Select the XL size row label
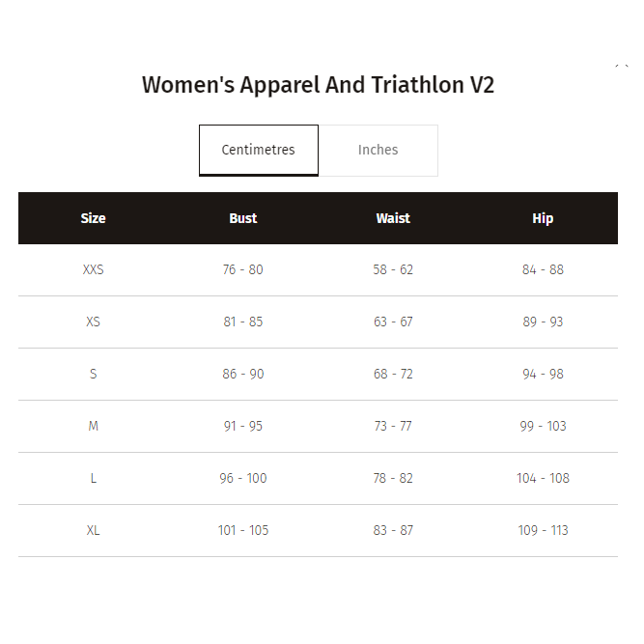Screen dimensions: 644x644 point(93,530)
